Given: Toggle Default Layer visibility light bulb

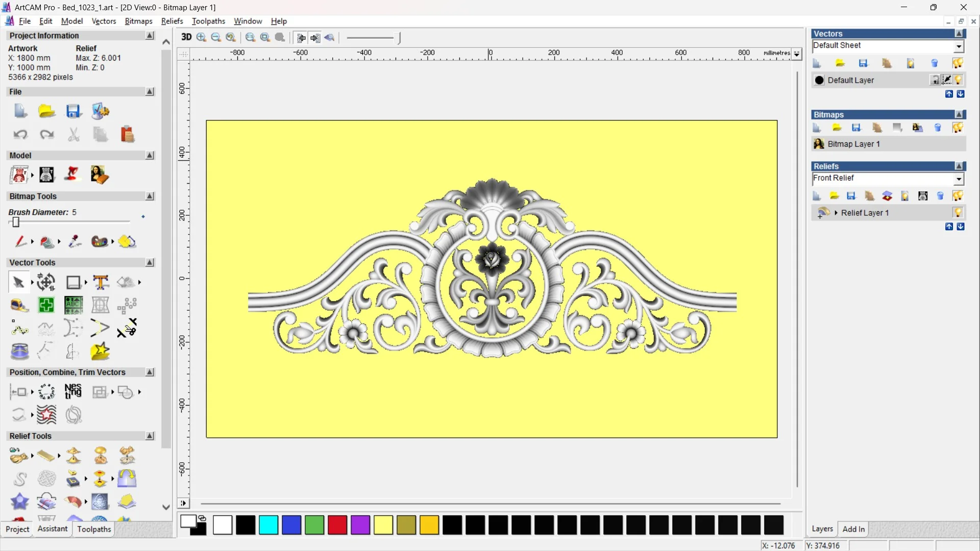Looking at the screenshot, I should pyautogui.click(x=959, y=80).
